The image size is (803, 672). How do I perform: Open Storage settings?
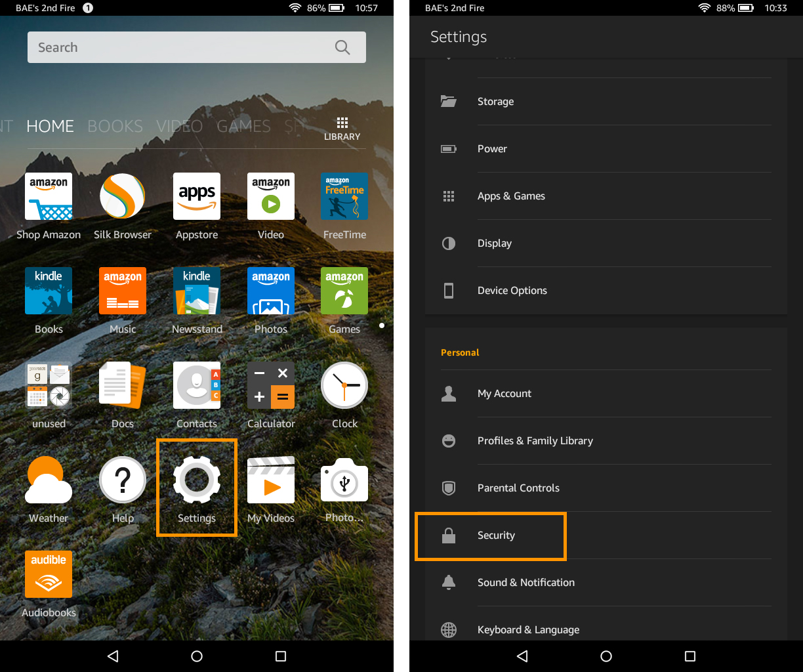[x=606, y=102]
